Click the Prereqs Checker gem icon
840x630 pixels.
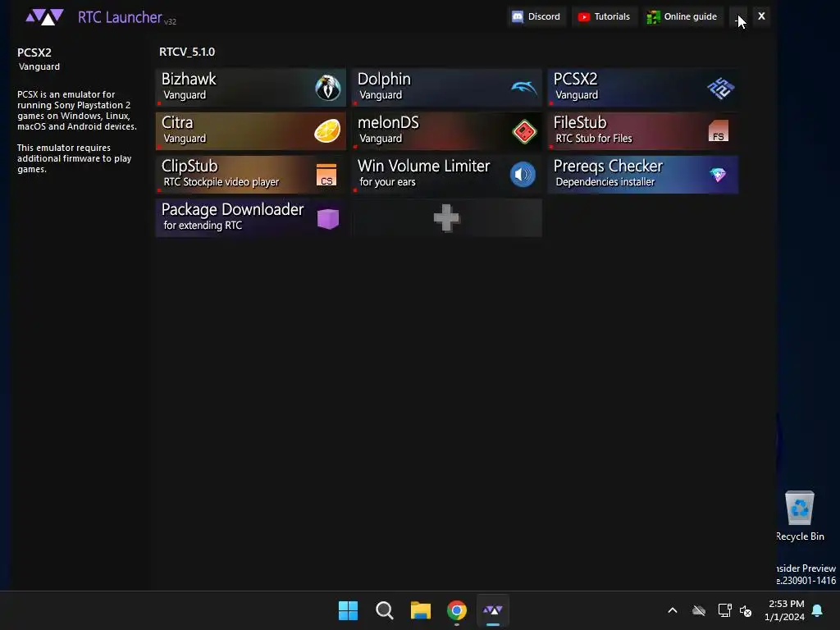718,175
